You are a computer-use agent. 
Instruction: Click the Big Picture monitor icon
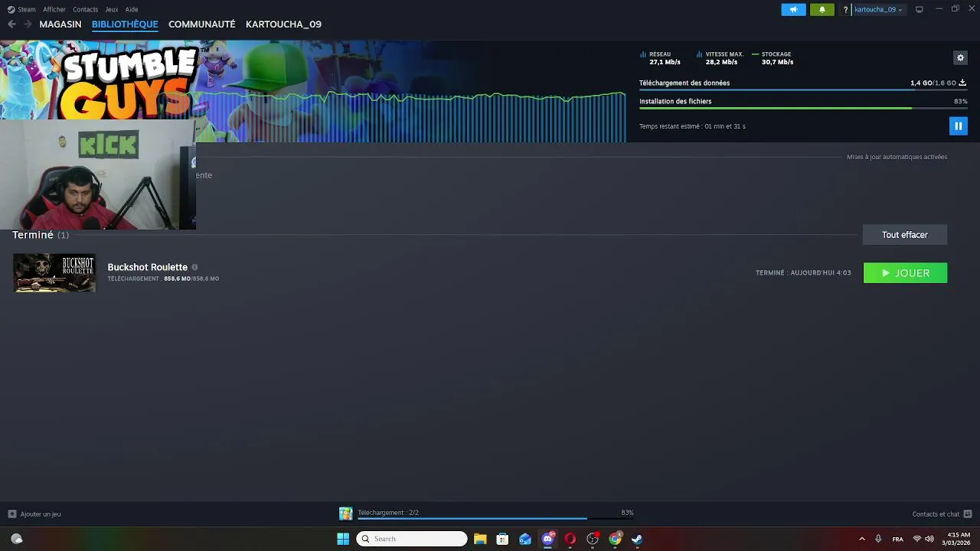point(920,9)
